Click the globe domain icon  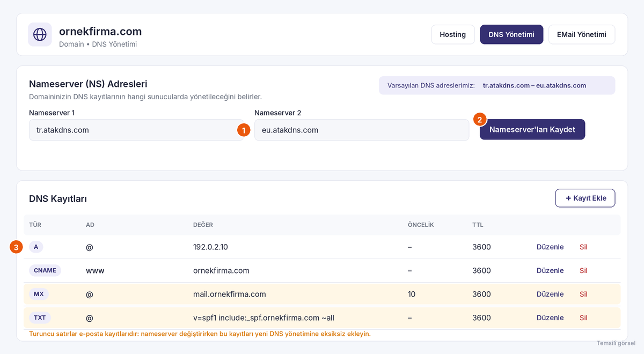(40, 34)
